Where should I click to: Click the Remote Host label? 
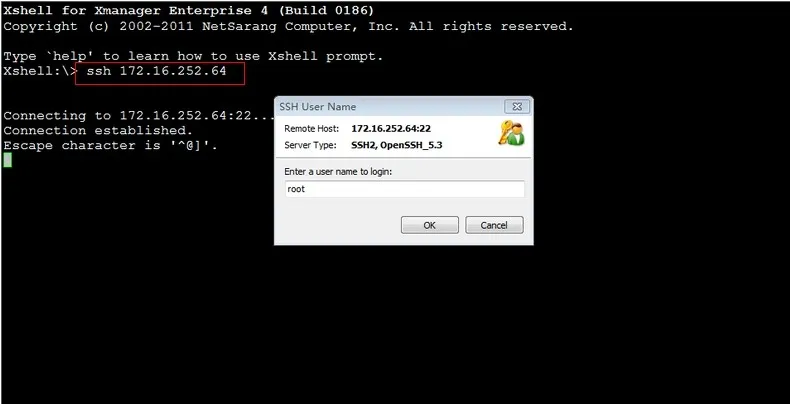click(x=312, y=129)
